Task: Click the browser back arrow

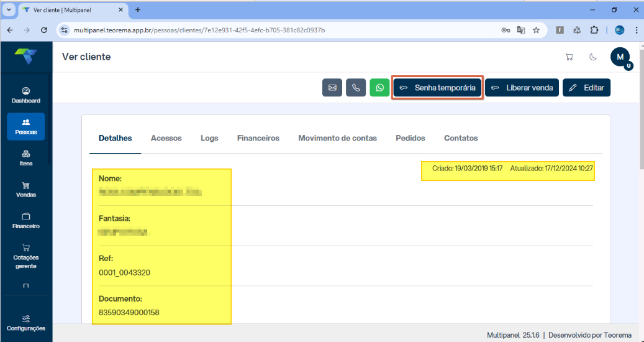Action: coord(10,30)
